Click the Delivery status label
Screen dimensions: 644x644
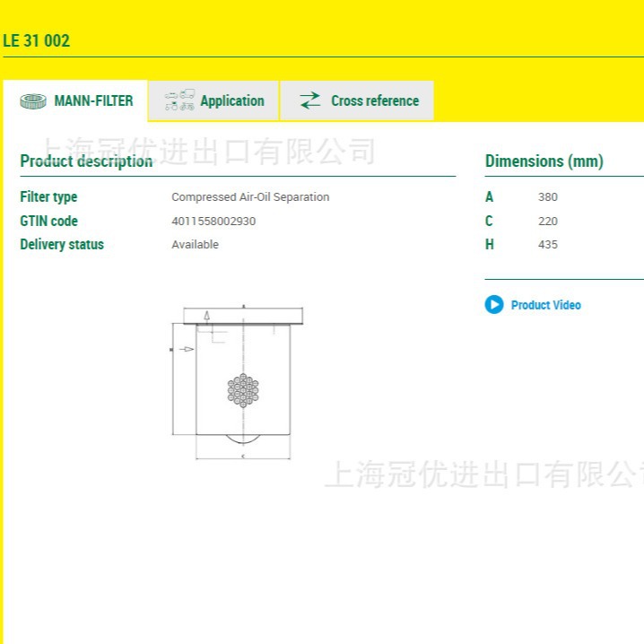coord(62,245)
